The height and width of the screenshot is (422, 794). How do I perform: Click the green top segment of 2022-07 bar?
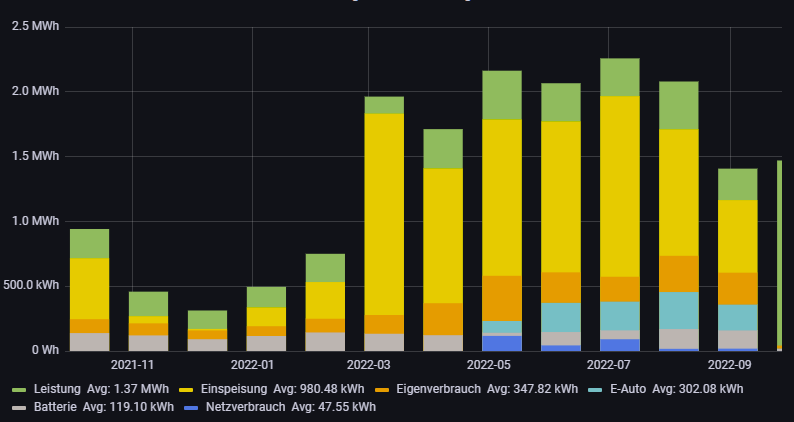619,77
